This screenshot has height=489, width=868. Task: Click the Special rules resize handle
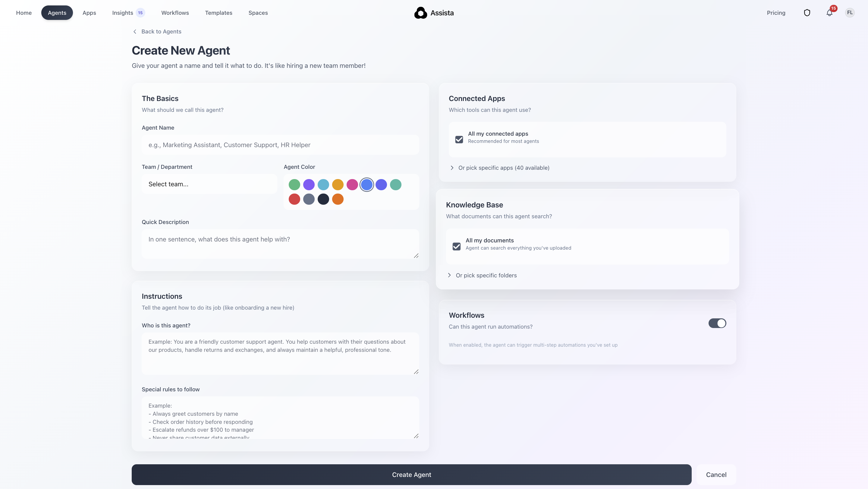pos(416,436)
